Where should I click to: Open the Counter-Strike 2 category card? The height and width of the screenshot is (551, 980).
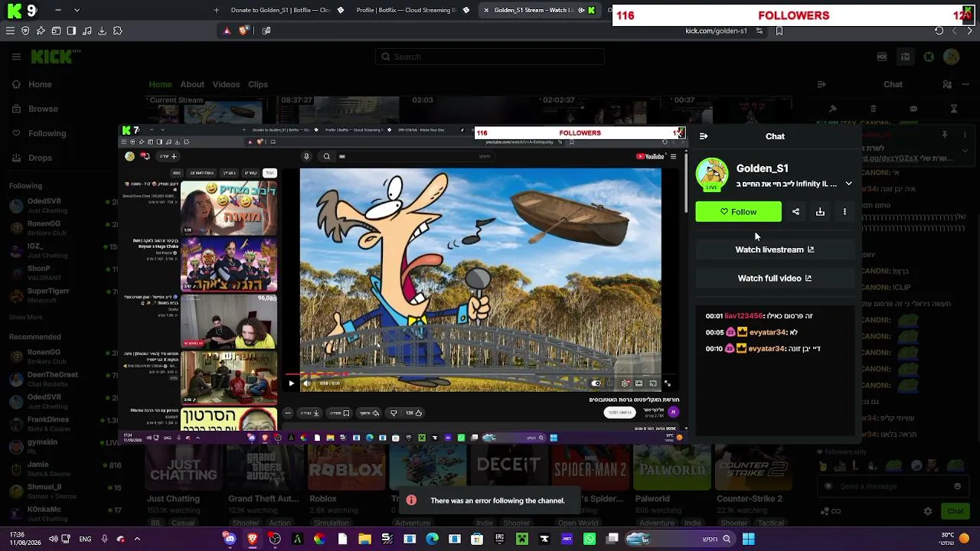click(x=753, y=469)
